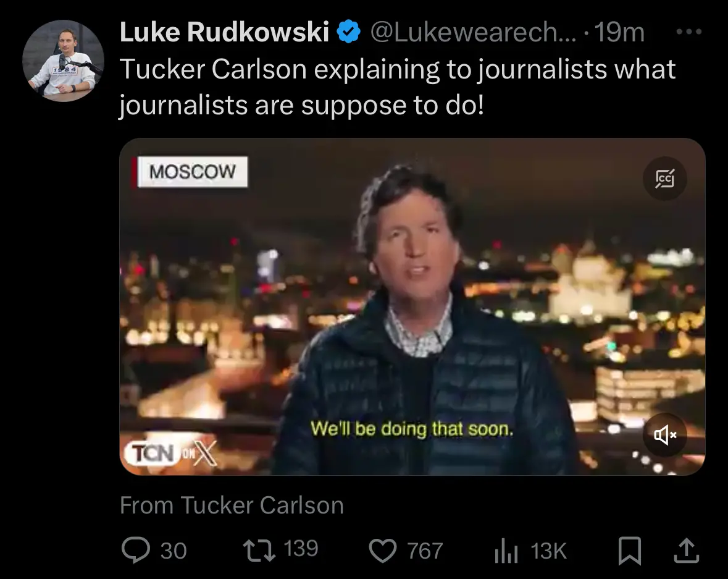Click the 767 likes count
The image size is (728, 579).
coord(425,551)
